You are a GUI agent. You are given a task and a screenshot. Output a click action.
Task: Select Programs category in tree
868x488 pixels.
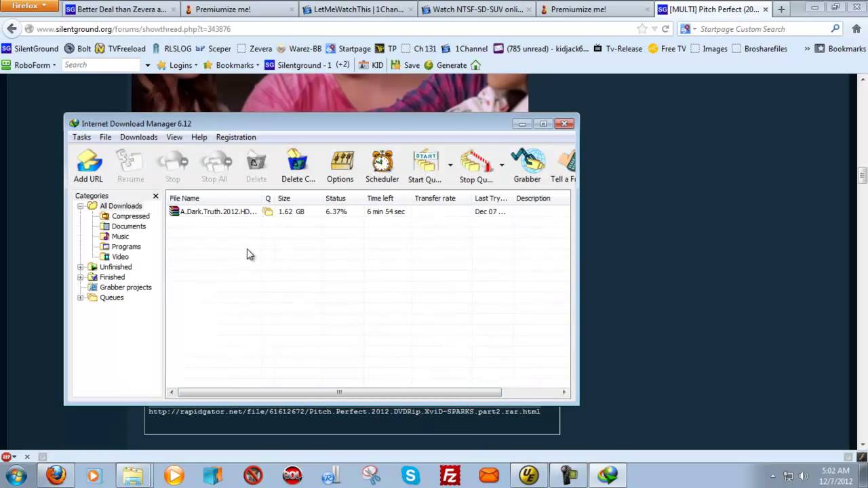coord(126,247)
